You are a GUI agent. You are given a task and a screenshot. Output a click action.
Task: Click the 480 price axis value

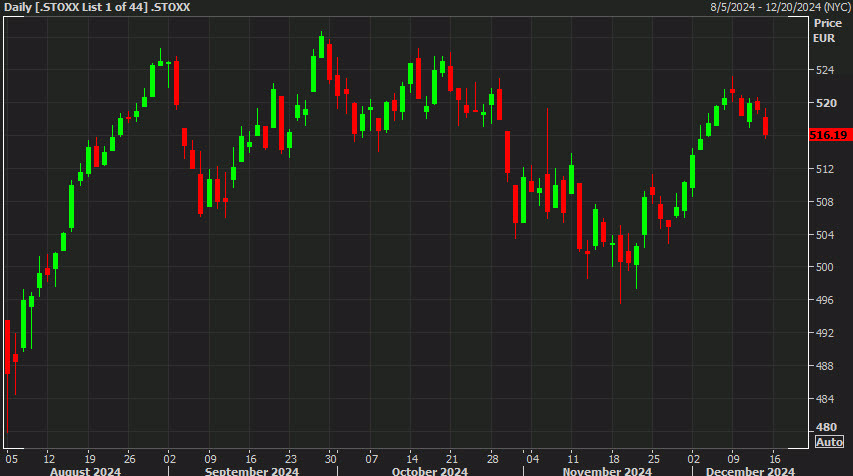826,427
